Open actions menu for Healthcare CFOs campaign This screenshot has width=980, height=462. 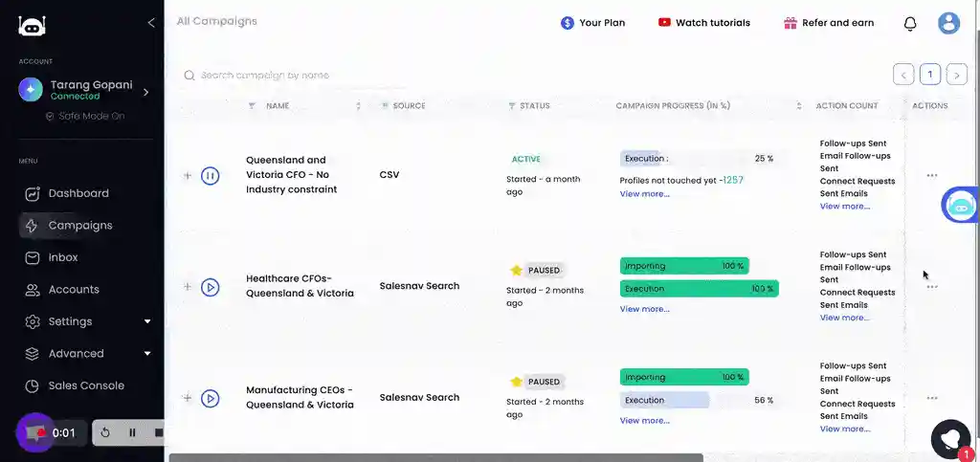tap(932, 287)
